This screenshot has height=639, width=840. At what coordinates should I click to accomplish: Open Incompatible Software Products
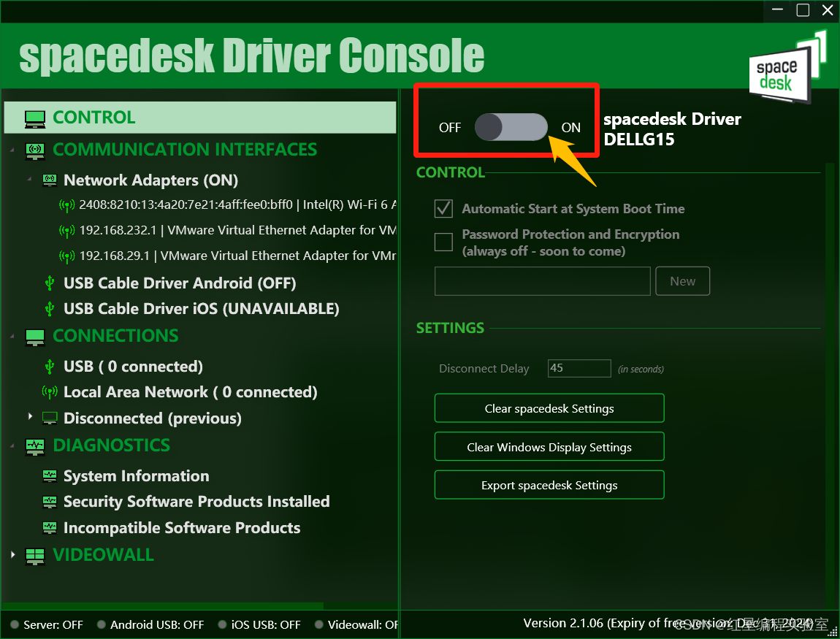point(182,527)
